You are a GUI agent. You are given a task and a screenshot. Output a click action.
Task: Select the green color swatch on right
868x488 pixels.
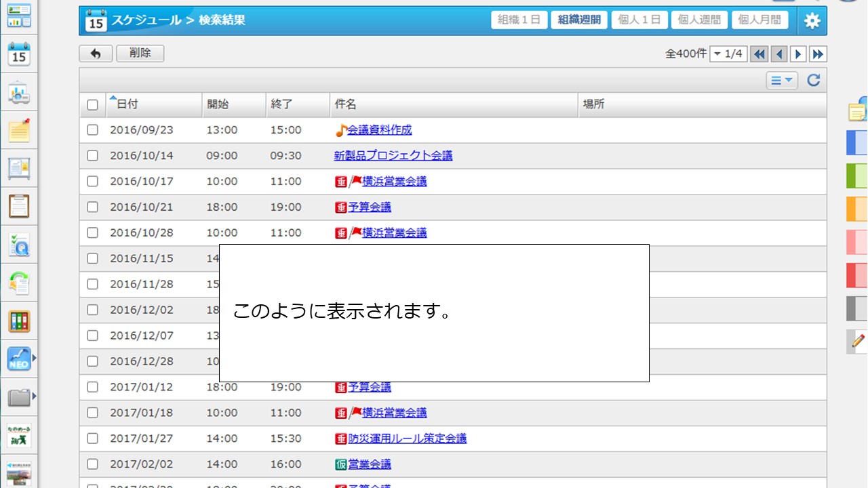click(857, 176)
